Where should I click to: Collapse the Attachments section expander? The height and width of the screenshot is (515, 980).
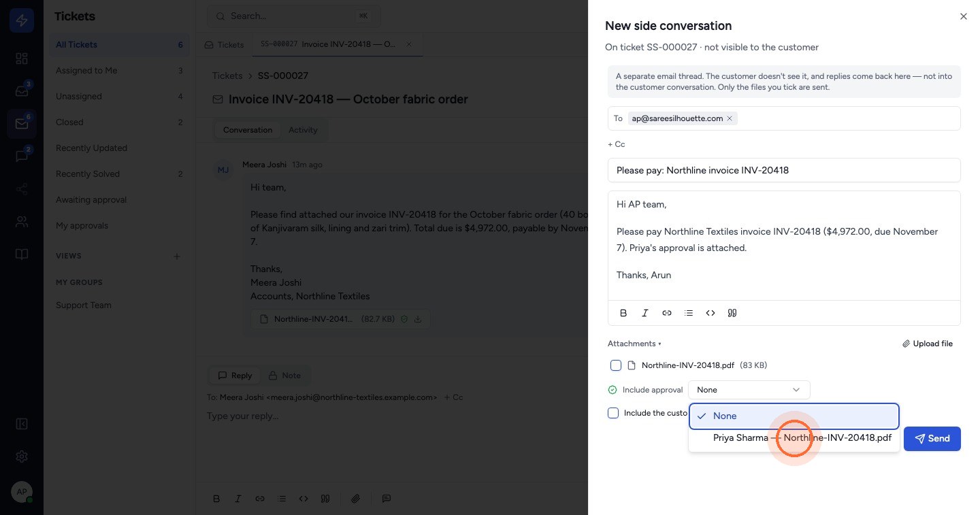pyautogui.click(x=634, y=344)
